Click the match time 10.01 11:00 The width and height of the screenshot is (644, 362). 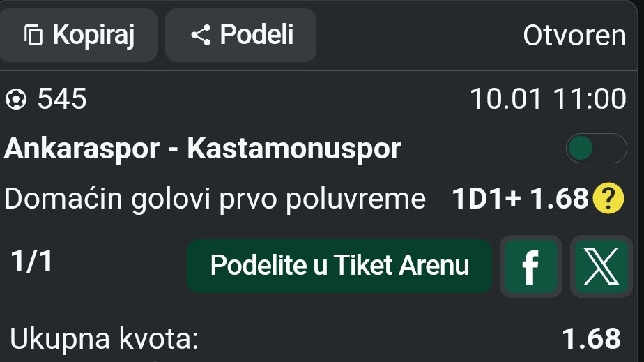[x=548, y=100]
